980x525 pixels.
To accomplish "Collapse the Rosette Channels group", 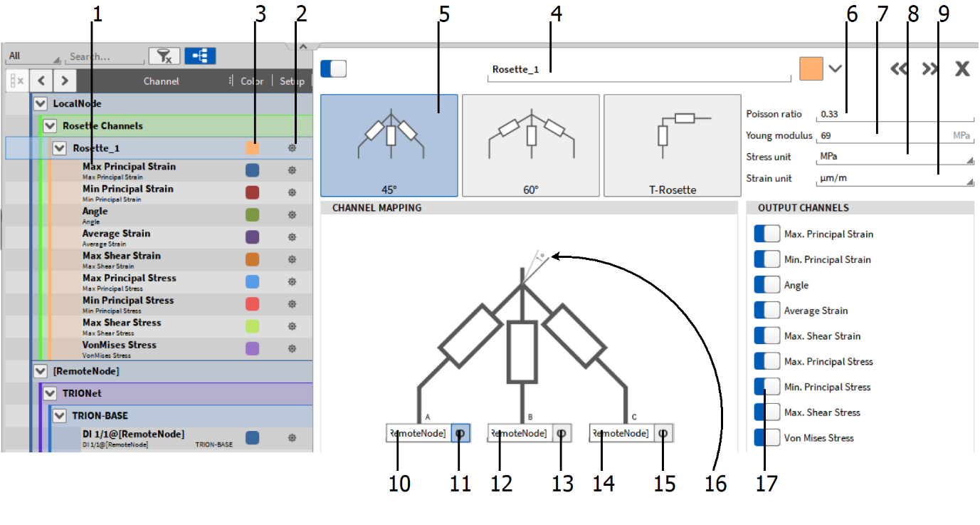I will (50, 126).
